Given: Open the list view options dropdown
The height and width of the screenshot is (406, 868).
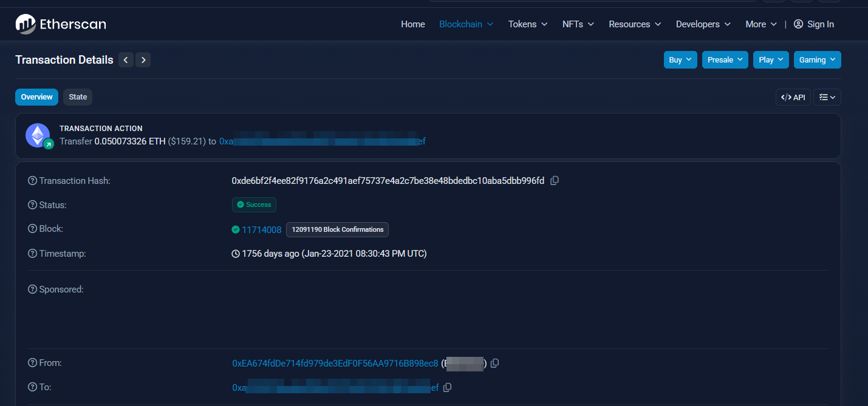Looking at the screenshot, I should click(x=827, y=97).
